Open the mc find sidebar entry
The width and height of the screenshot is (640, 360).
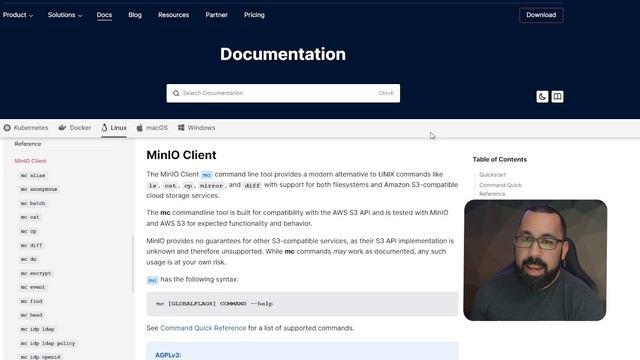[32, 301]
